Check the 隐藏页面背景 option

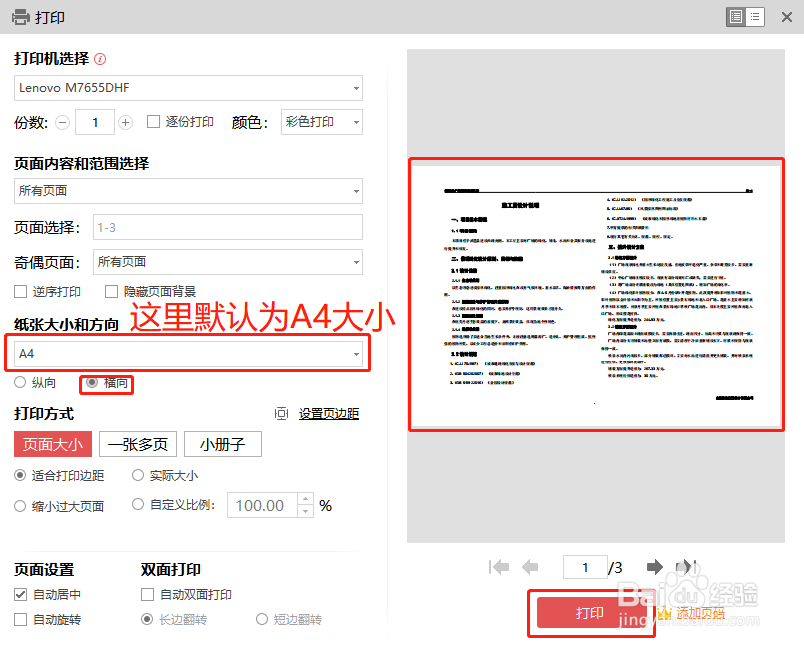tap(112, 291)
